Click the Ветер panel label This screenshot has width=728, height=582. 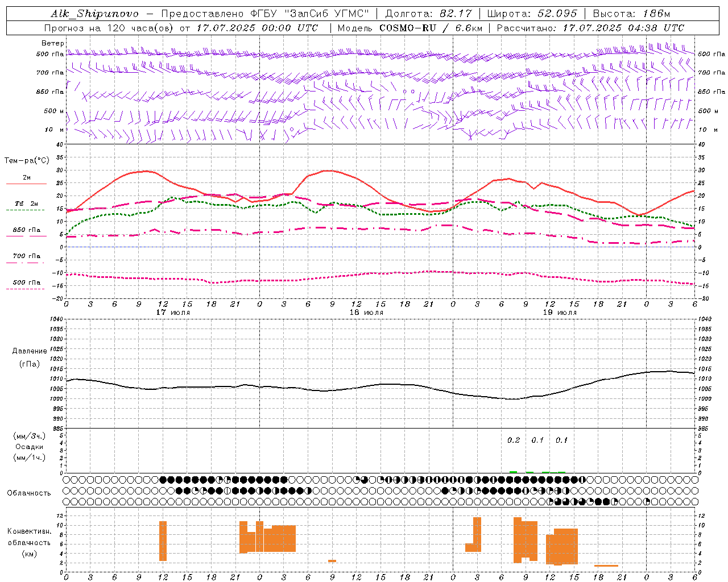pyautogui.click(x=52, y=43)
